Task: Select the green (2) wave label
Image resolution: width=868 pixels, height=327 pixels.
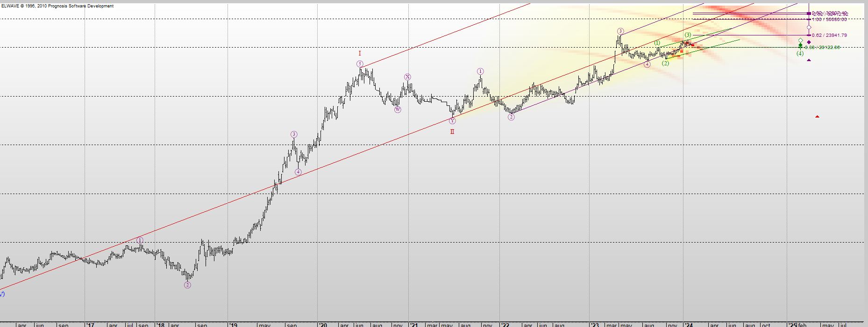Action: click(x=666, y=63)
